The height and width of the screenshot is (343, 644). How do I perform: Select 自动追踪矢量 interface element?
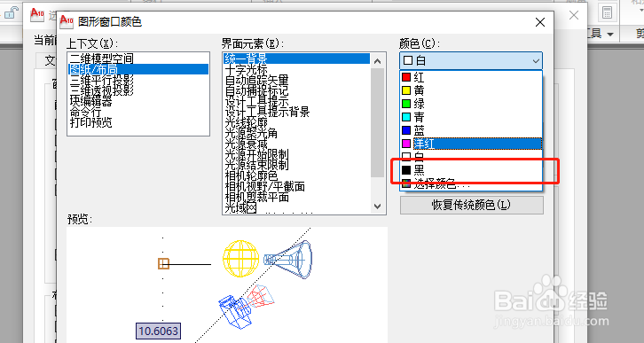point(296,80)
